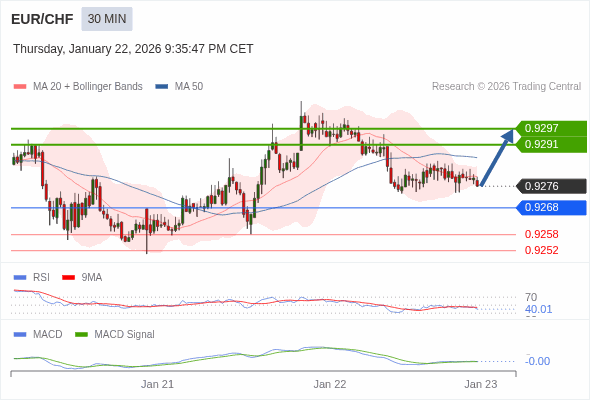Click the Jan 23 date axis label
Viewport: 590px width, 400px height.
(x=481, y=384)
